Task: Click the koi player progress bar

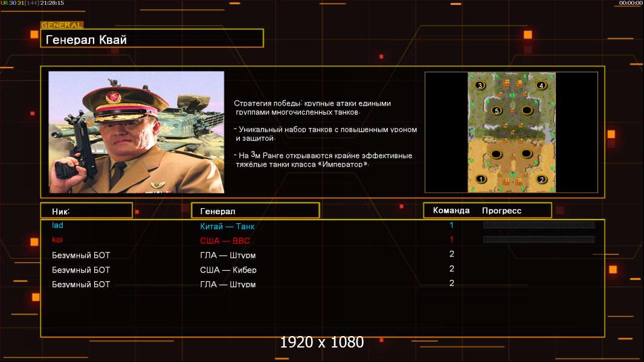Action: click(x=539, y=239)
